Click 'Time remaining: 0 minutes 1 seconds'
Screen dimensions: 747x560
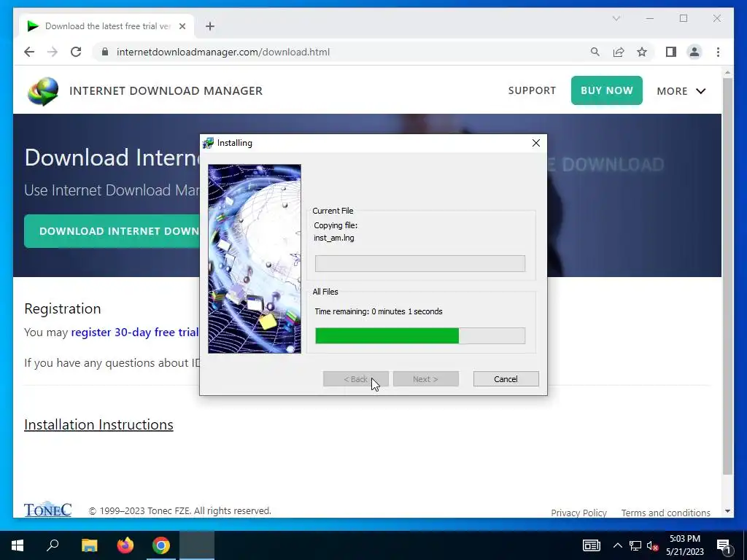tap(379, 311)
